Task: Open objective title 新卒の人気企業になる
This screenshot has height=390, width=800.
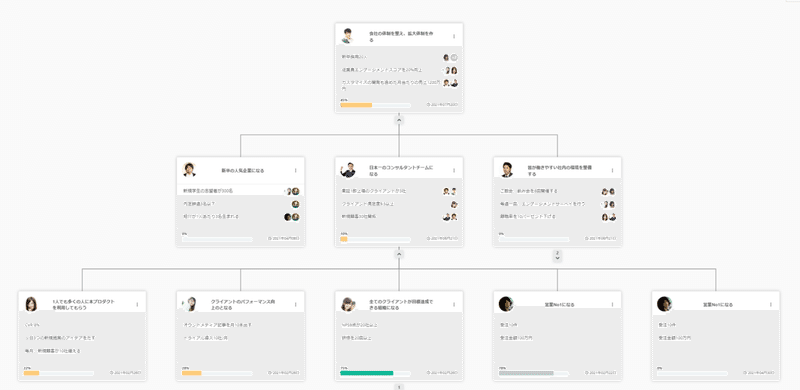Action: (242, 170)
